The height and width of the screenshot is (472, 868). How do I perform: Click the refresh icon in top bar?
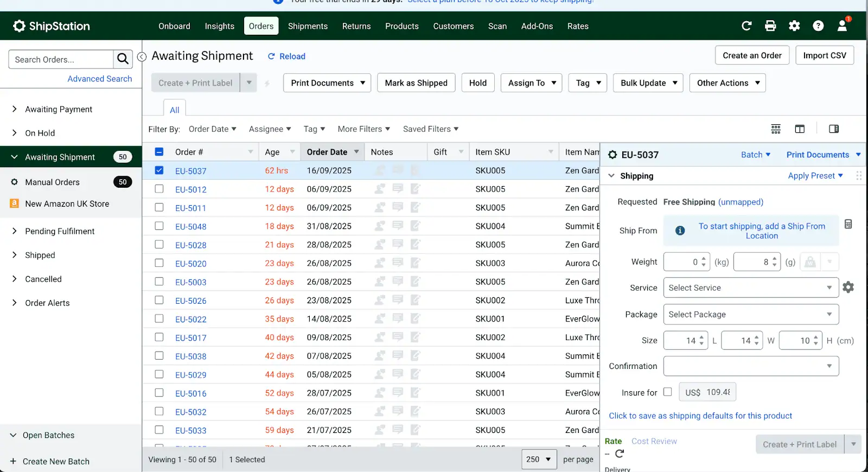(746, 26)
